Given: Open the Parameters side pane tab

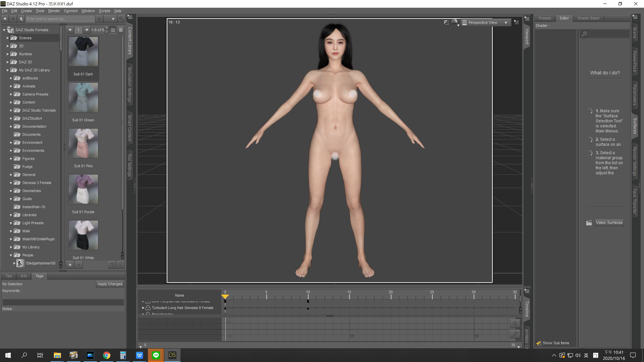Looking at the screenshot, I should 634,95.
